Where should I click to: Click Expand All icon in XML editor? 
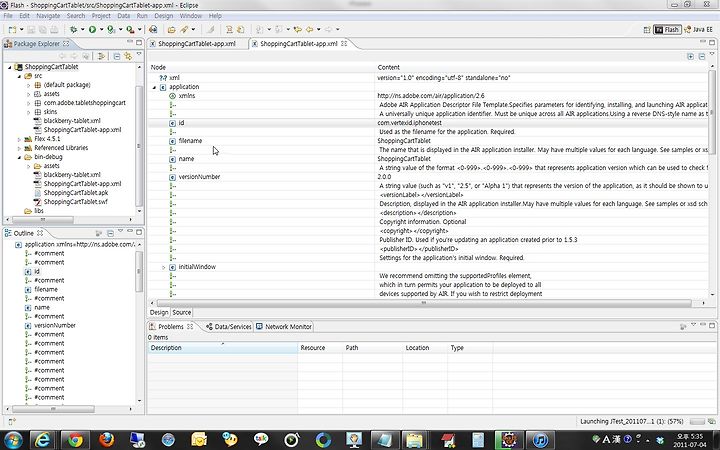(690, 56)
